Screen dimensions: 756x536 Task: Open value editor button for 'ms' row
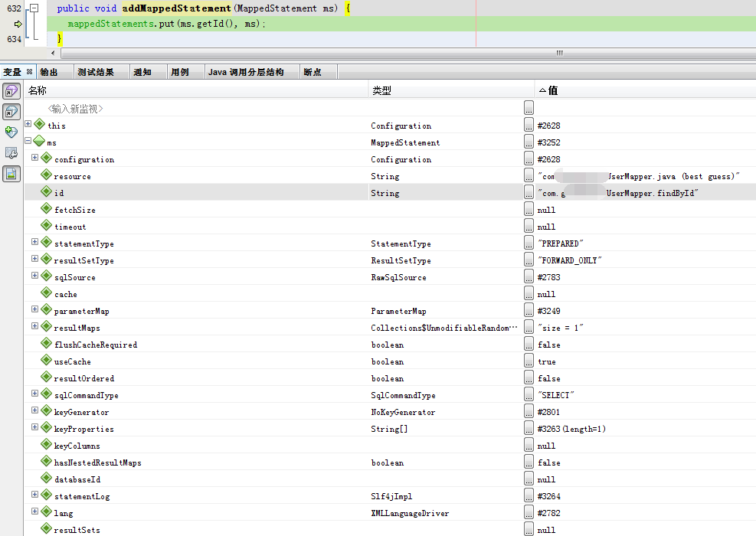point(529,142)
